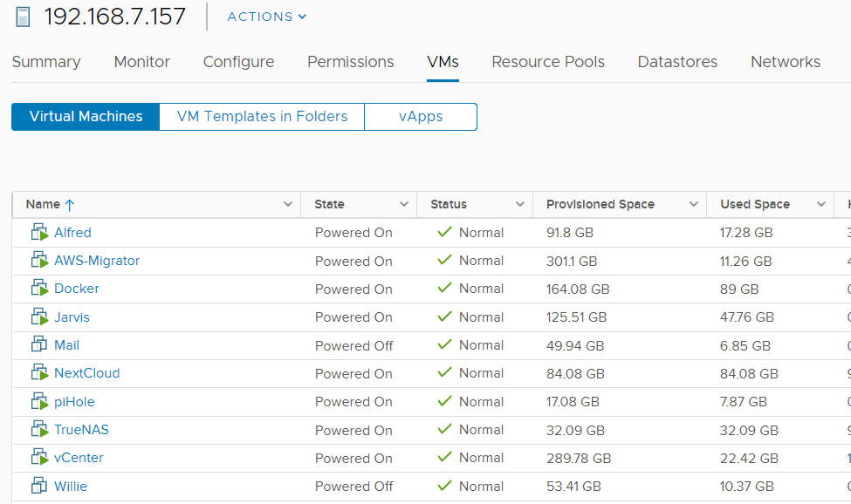Click the ascending sort arrow next to Name

pos(70,205)
